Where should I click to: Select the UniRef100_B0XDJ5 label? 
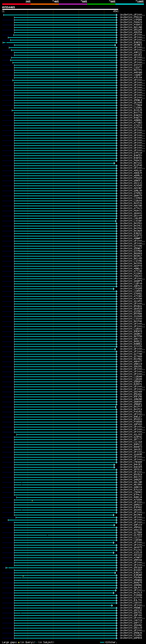click(x=131, y=110)
